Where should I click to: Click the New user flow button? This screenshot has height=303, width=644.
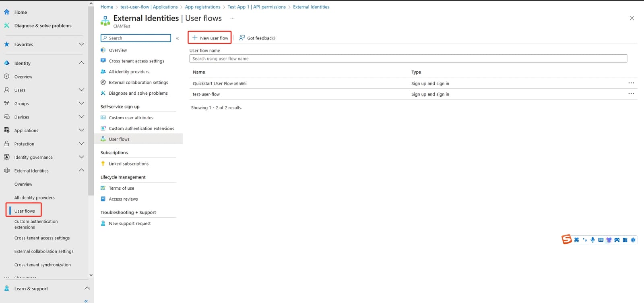(x=210, y=38)
